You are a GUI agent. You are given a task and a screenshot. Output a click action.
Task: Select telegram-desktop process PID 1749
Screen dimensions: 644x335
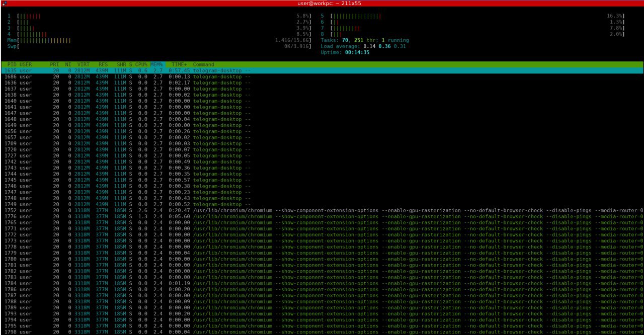(x=322, y=204)
